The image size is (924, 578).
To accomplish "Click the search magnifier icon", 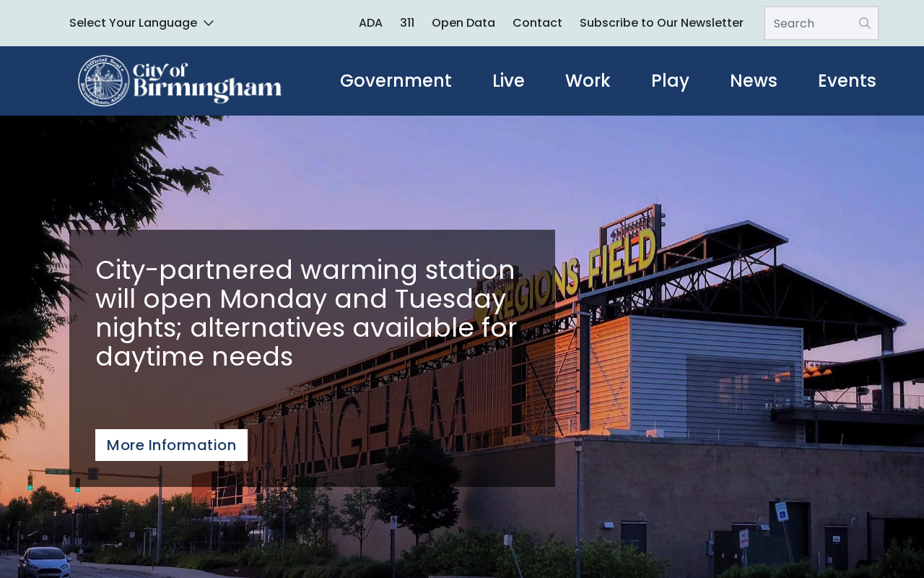I will (864, 23).
